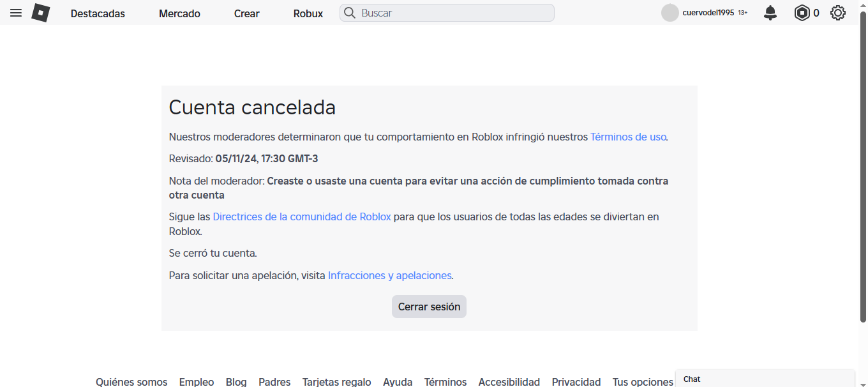868x387 pixels.
Task: Visit the Infracciones y apelaciones link
Action: point(390,276)
